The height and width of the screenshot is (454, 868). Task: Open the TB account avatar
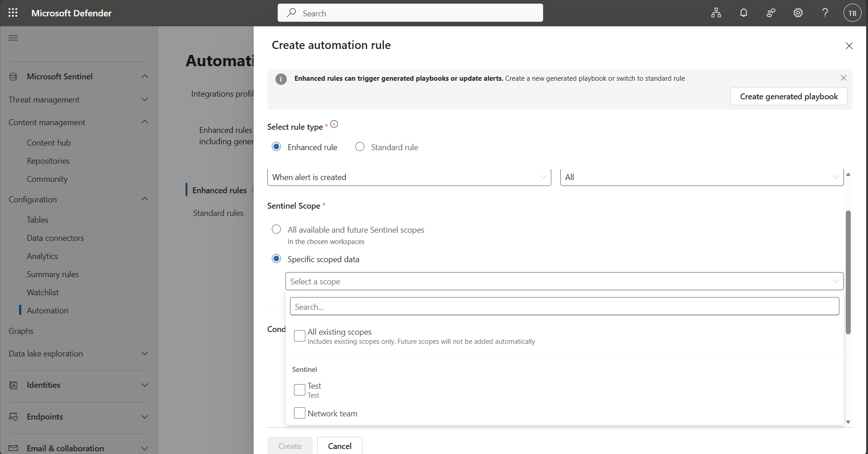(x=852, y=13)
